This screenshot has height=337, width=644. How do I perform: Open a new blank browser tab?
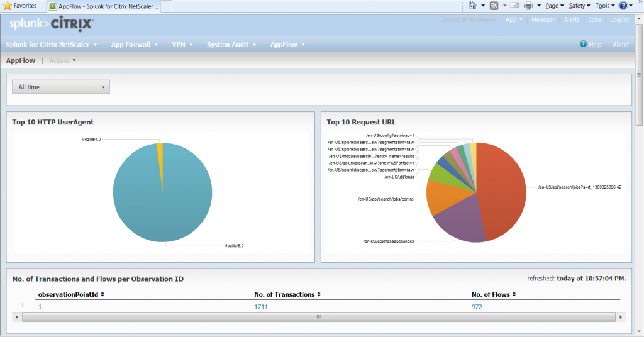166,6
